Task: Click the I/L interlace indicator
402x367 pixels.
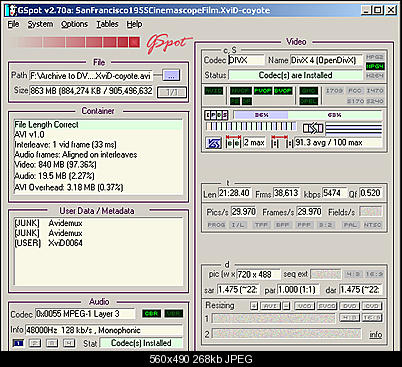Action: (x=237, y=225)
